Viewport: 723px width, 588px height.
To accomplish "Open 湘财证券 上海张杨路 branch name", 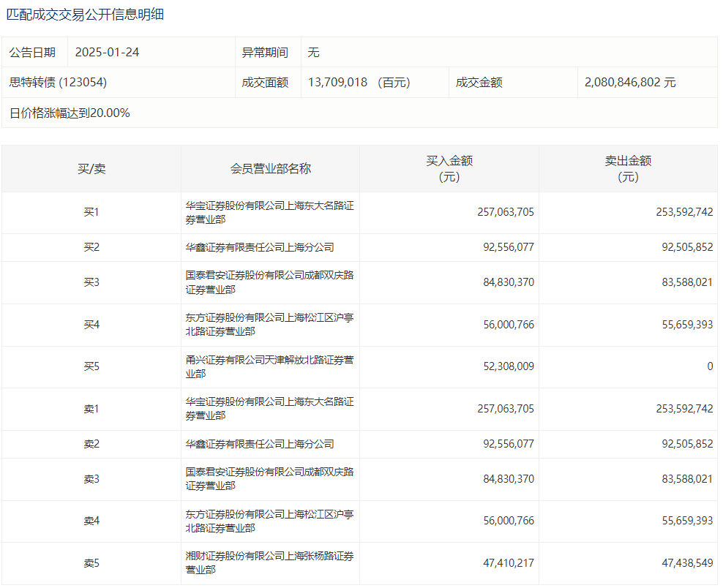I will [269, 563].
